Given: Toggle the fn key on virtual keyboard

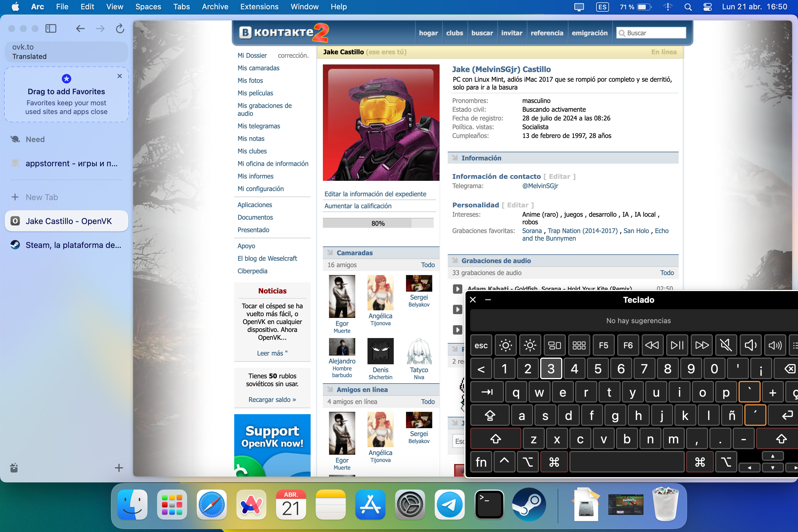Looking at the screenshot, I should pos(481,462).
